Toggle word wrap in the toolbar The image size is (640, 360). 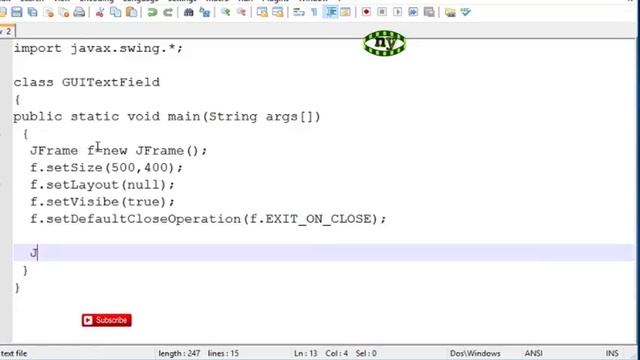299,12
